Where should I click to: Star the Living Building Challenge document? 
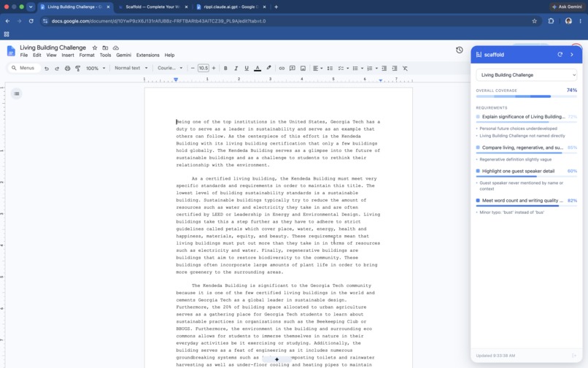[95, 47]
